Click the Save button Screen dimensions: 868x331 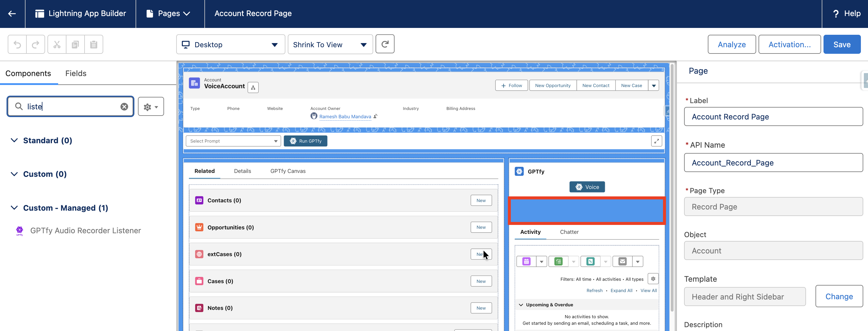tap(842, 44)
